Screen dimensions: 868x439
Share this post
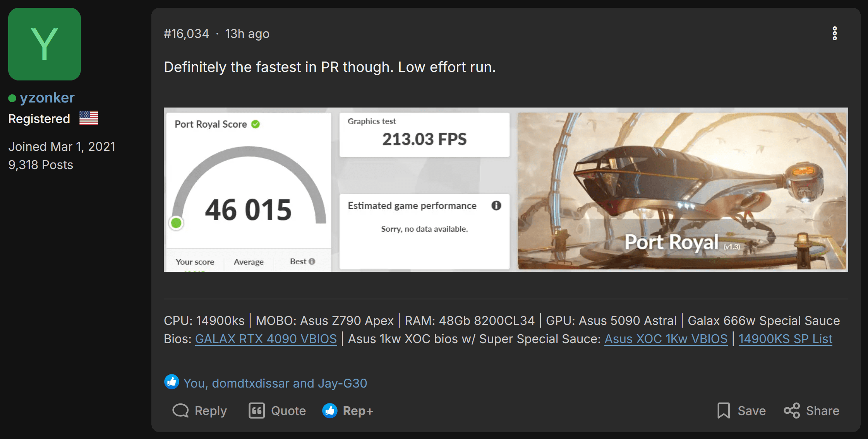[x=812, y=410]
